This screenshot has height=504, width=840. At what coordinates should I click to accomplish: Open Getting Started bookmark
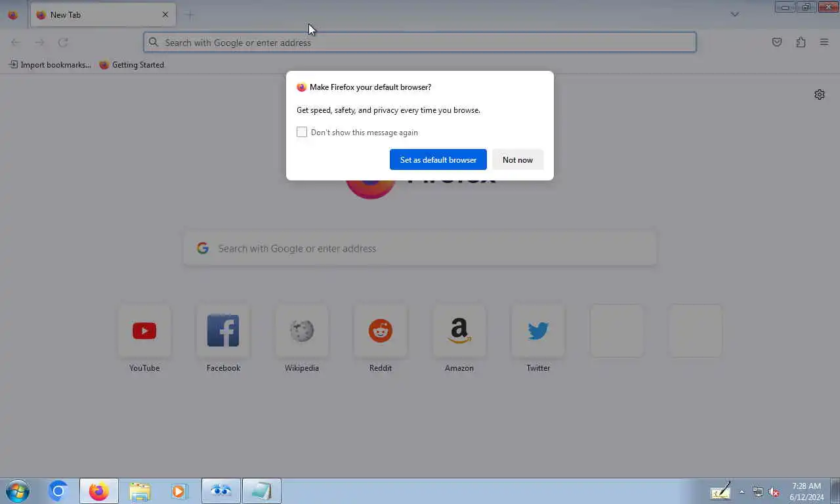(x=132, y=64)
